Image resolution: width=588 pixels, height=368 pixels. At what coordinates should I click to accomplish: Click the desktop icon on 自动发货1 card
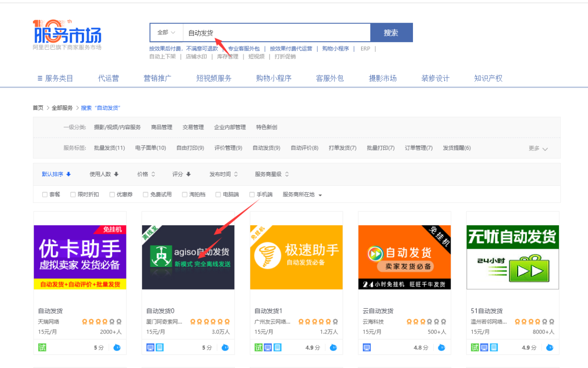pyautogui.click(x=268, y=347)
